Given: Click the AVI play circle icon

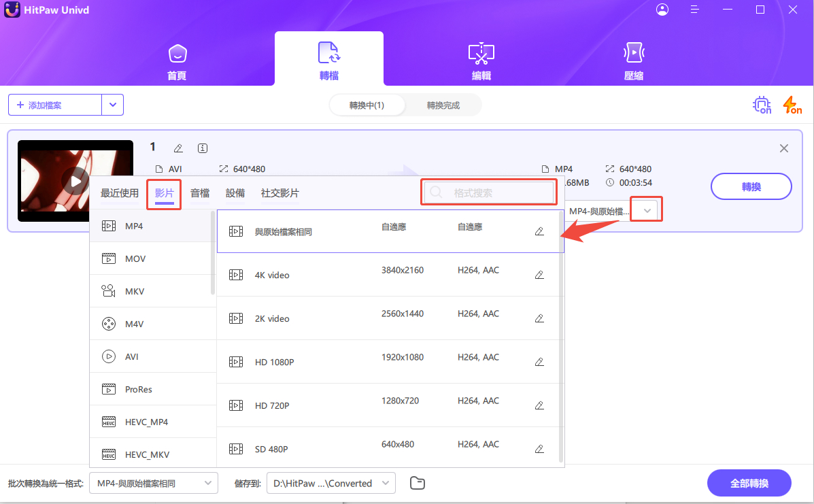Looking at the screenshot, I should [x=109, y=356].
